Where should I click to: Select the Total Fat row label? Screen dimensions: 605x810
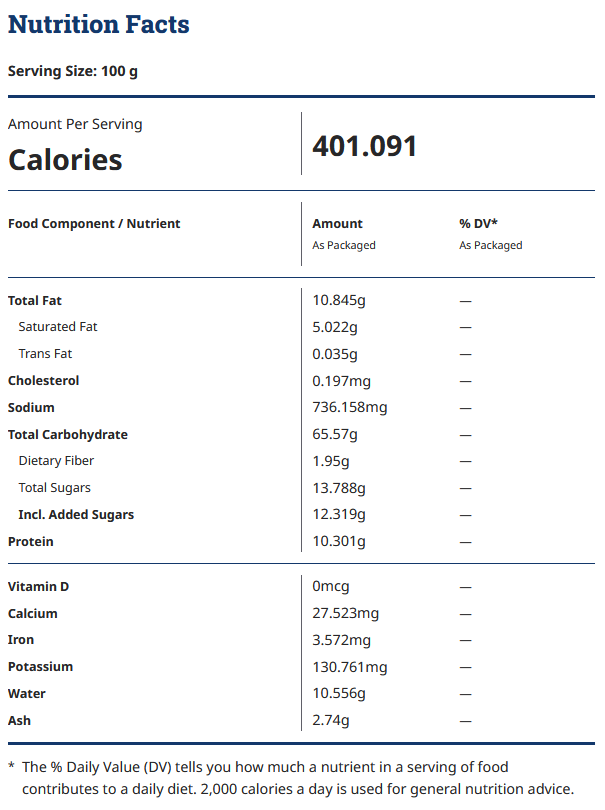tap(35, 301)
